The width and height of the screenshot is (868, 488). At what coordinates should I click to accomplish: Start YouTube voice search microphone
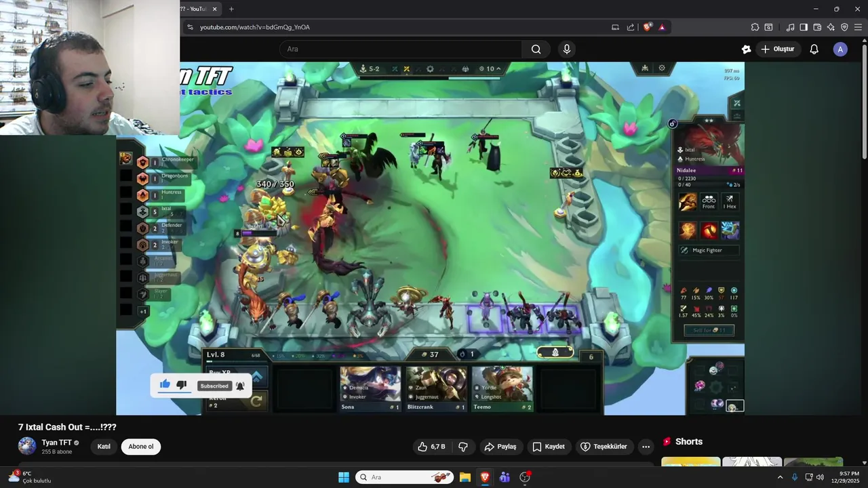(567, 49)
